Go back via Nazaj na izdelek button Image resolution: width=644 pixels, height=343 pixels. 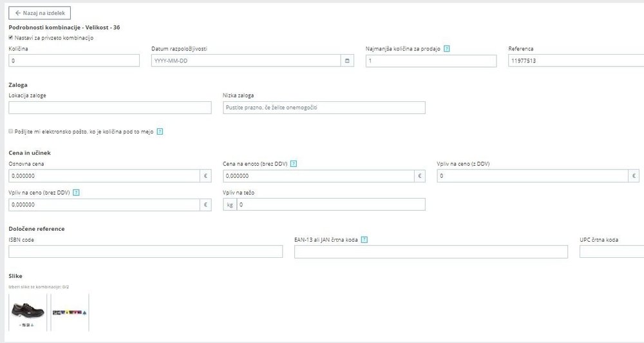[39, 12]
